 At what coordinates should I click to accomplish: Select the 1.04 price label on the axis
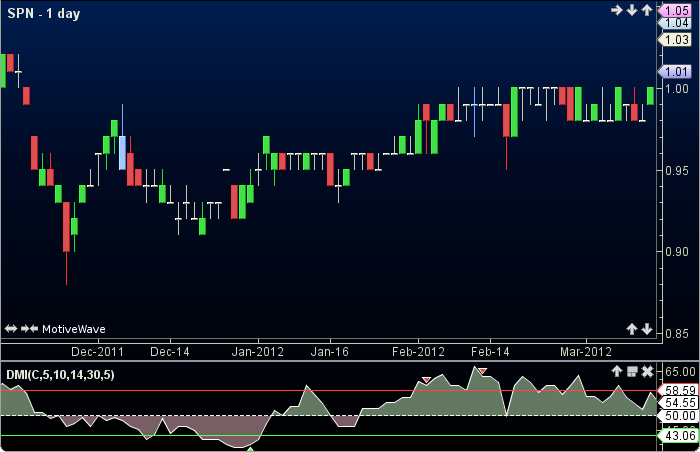677,23
